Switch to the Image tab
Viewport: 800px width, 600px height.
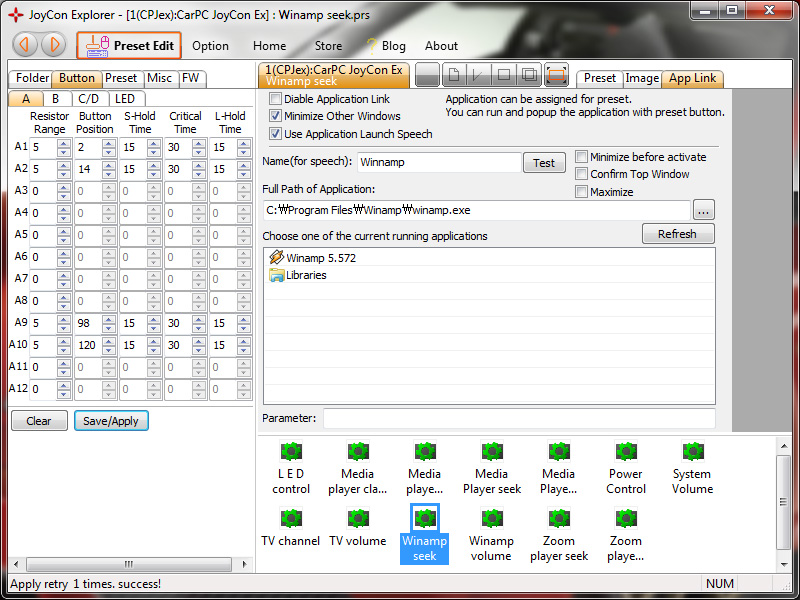coord(642,78)
